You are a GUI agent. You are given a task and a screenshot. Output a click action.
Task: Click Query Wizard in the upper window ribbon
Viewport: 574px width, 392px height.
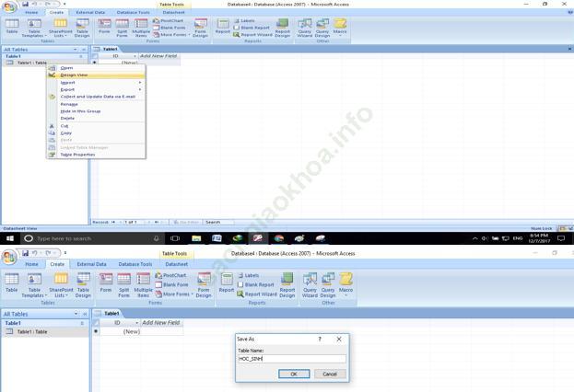305,29
